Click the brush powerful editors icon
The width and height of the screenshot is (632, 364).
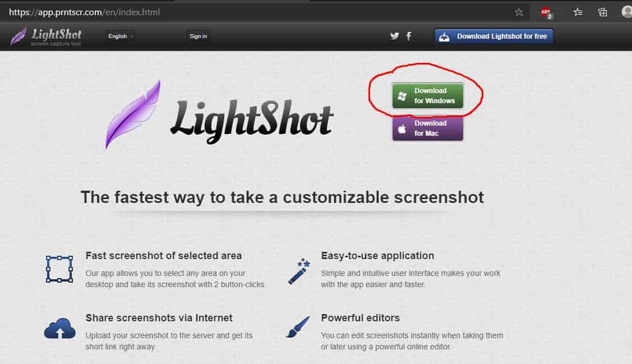(x=298, y=328)
